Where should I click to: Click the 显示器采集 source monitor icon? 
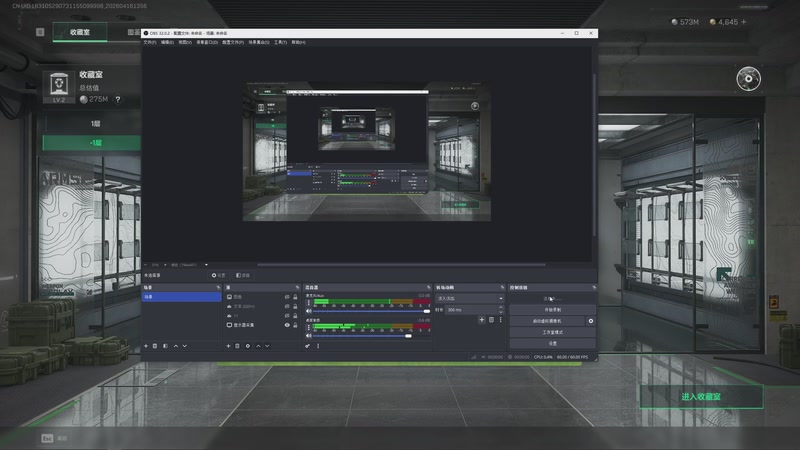click(229, 324)
